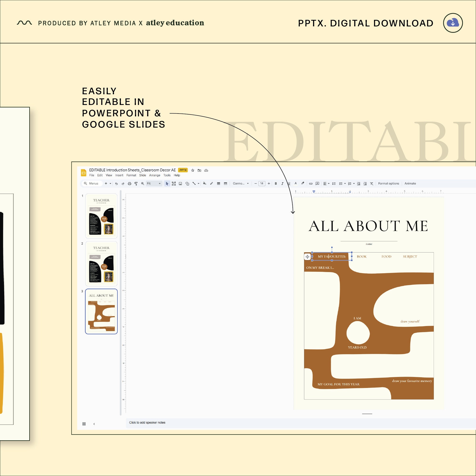Use the paint format tool
Screen dimensions: 476x476
click(x=136, y=183)
